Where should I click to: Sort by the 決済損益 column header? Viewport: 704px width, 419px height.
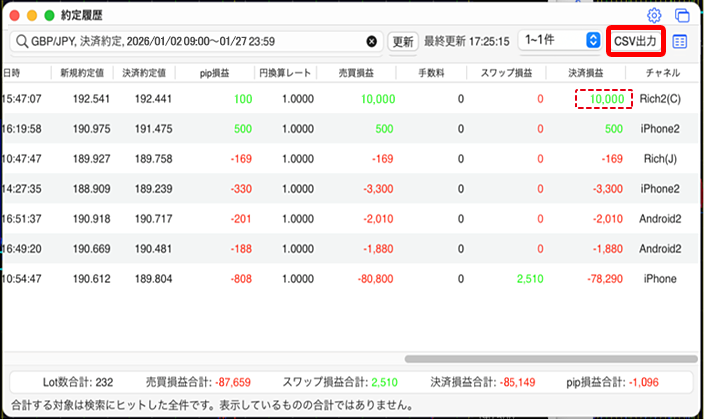click(x=586, y=73)
